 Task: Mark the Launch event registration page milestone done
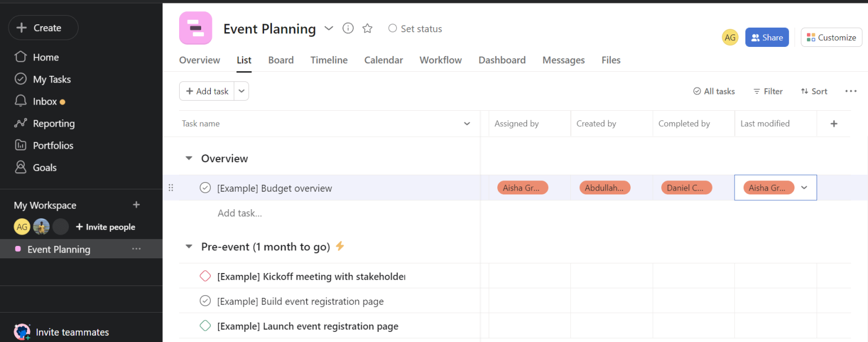pyautogui.click(x=205, y=326)
